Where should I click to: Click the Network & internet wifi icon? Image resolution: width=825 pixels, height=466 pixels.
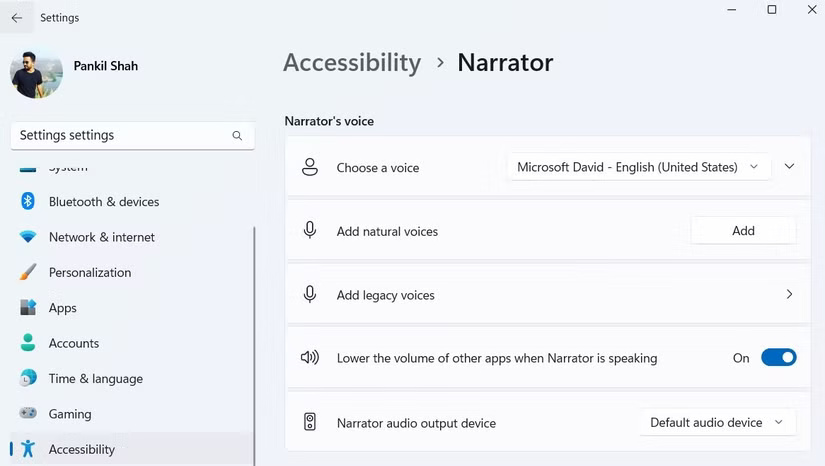pyautogui.click(x=28, y=237)
